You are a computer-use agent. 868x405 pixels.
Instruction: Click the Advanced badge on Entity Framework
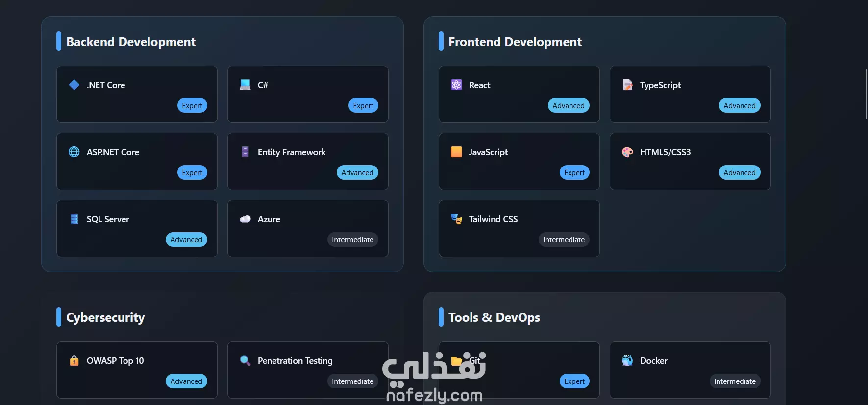pyautogui.click(x=357, y=172)
